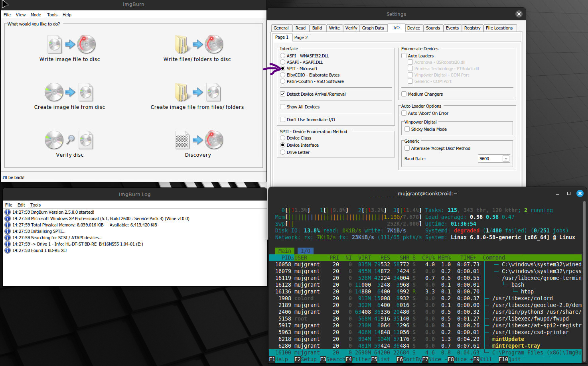Switch to the Verify settings tab

click(351, 28)
